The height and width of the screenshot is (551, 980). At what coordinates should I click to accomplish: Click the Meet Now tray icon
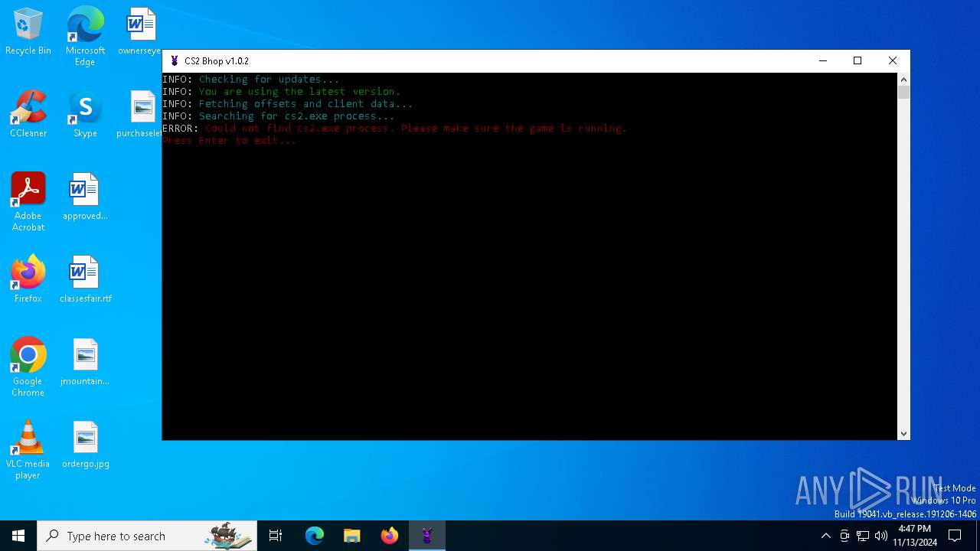(844, 536)
